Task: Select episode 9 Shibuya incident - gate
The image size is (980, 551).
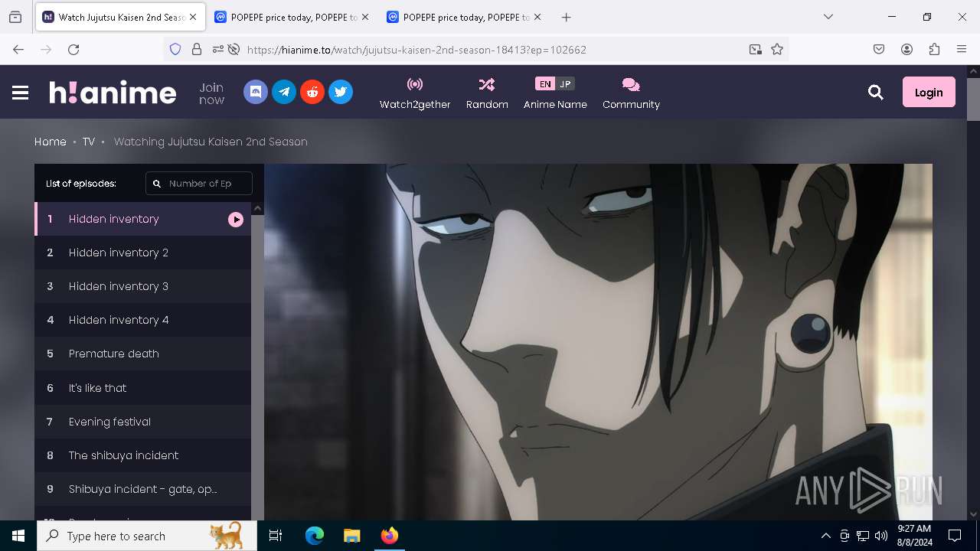Action: tap(142, 489)
